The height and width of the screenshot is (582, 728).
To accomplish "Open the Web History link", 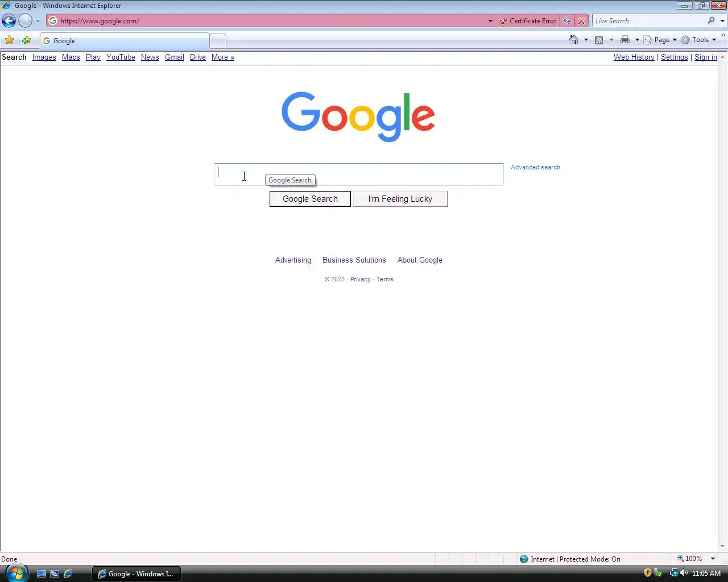I will click(634, 57).
